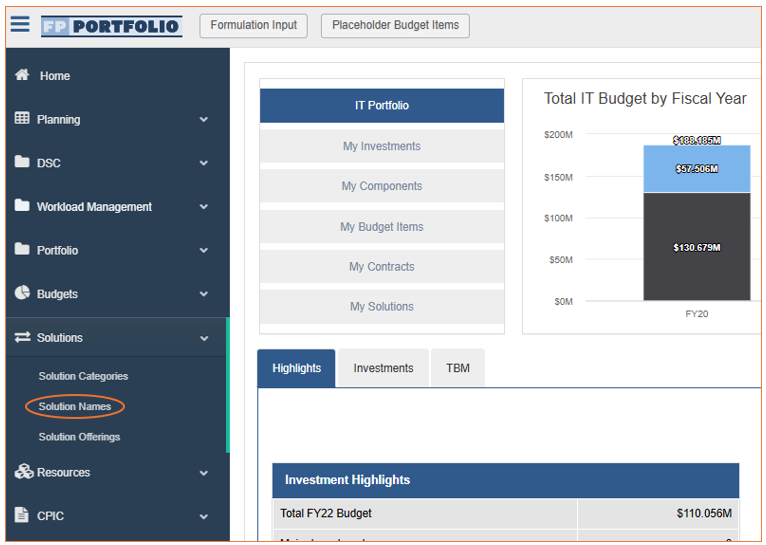Select Solution Names in sidebar

[x=75, y=406]
